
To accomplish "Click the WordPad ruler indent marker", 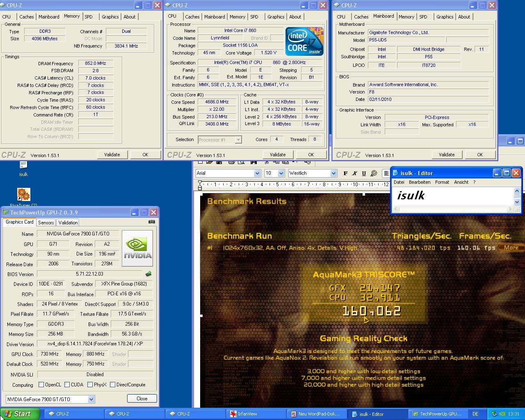I will tap(200, 185).
